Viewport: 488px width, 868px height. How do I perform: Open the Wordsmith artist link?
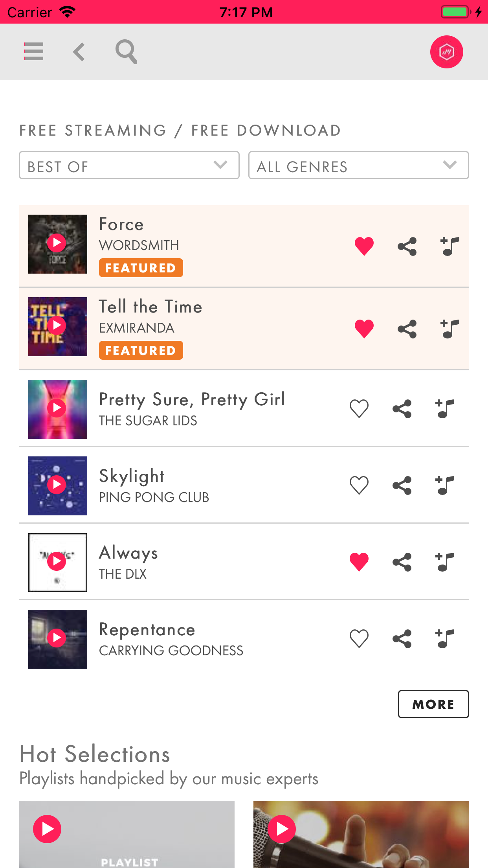tap(139, 245)
